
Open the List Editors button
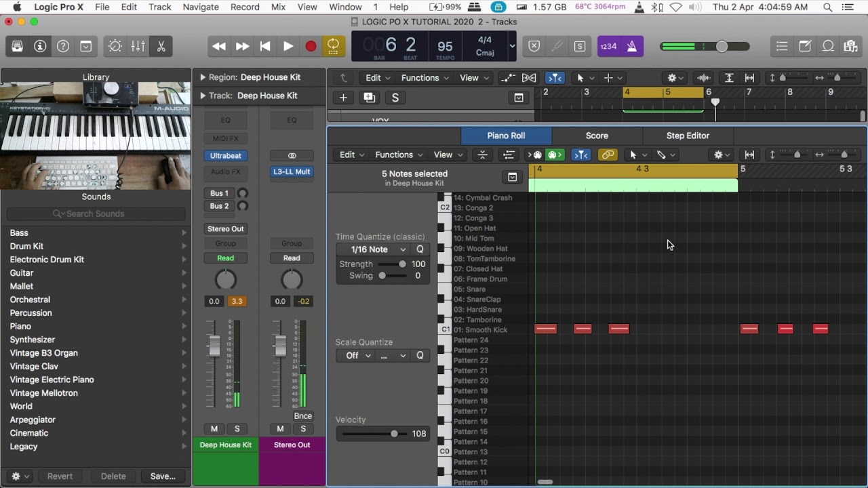782,46
